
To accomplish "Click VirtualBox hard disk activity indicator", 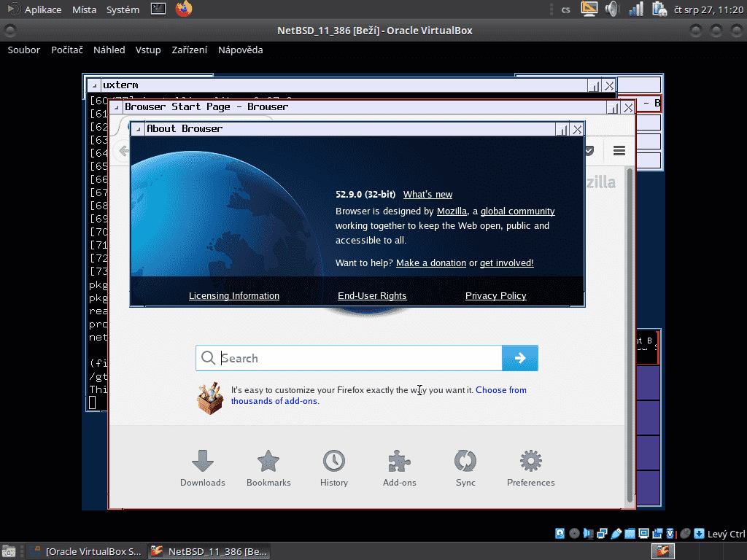I will click(560, 533).
